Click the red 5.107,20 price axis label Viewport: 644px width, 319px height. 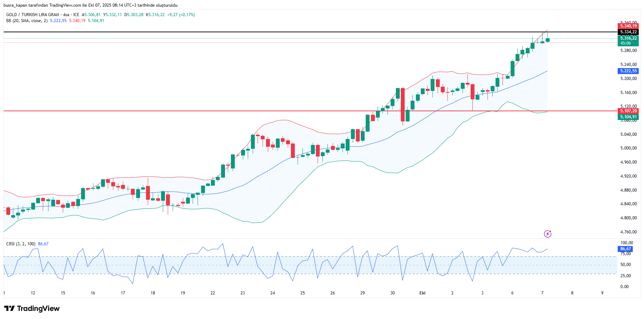pos(628,111)
